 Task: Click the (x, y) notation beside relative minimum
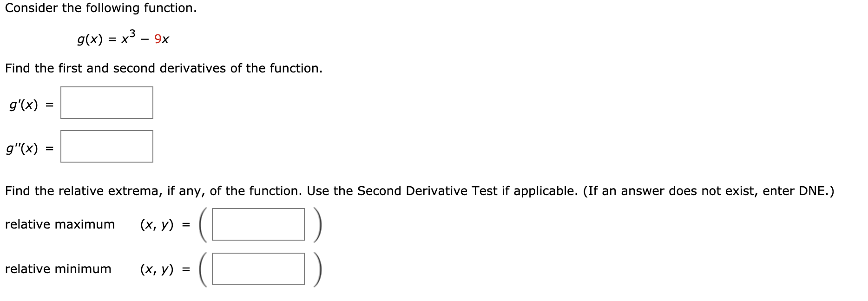click(x=156, y=268)
